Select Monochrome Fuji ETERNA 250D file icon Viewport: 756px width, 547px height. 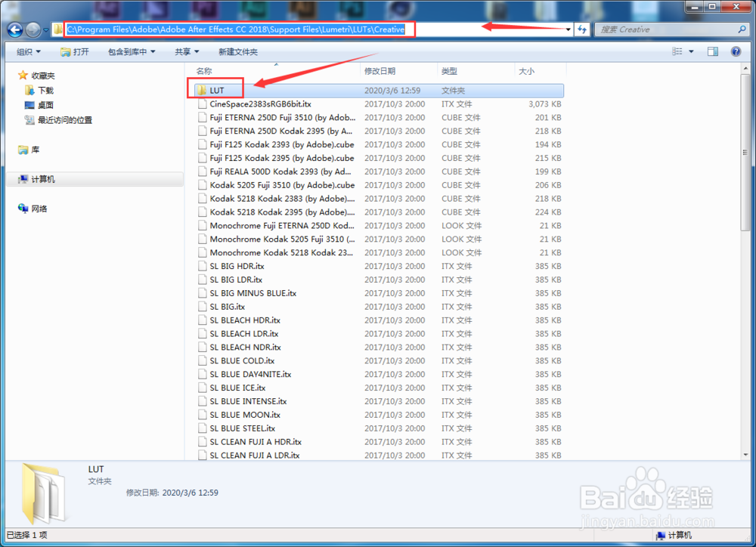203,226
